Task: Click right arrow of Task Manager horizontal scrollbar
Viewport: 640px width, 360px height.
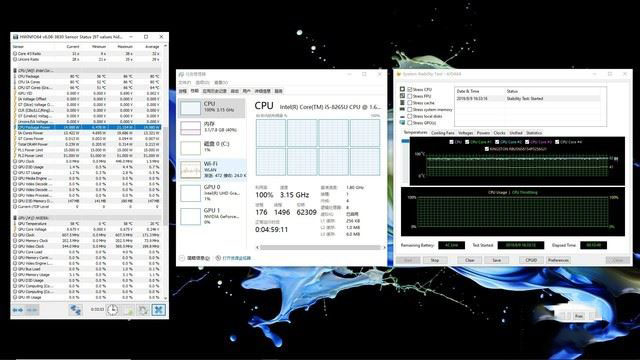Action: click(x=384, y=247)
